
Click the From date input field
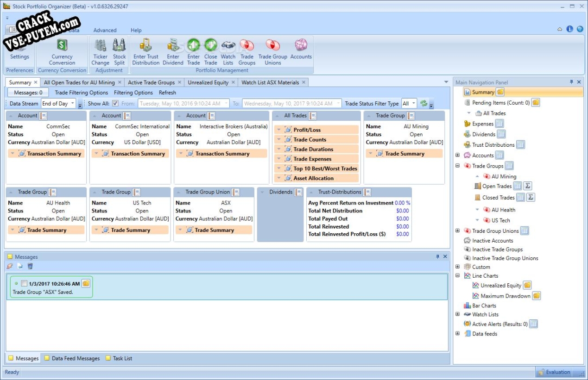click(183, 104)
